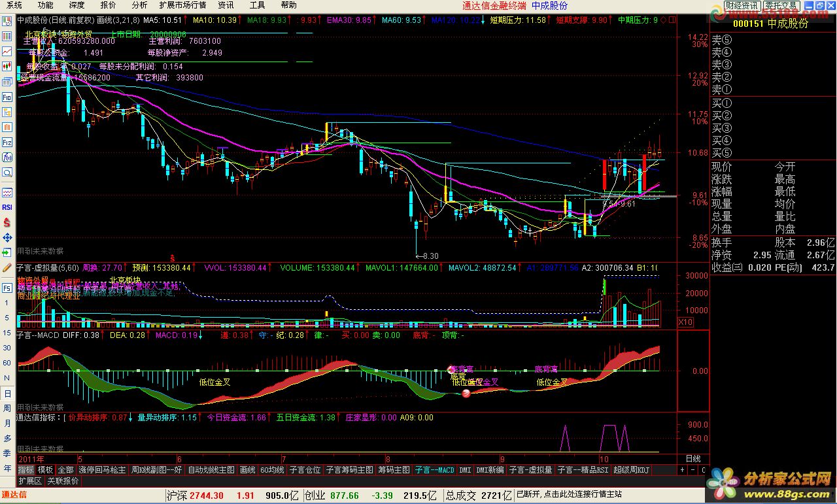Image resolution: width=837 pixels, height=504 pixels.
Task: Click the red dollar sign icon
Action: tap(7, 222)
